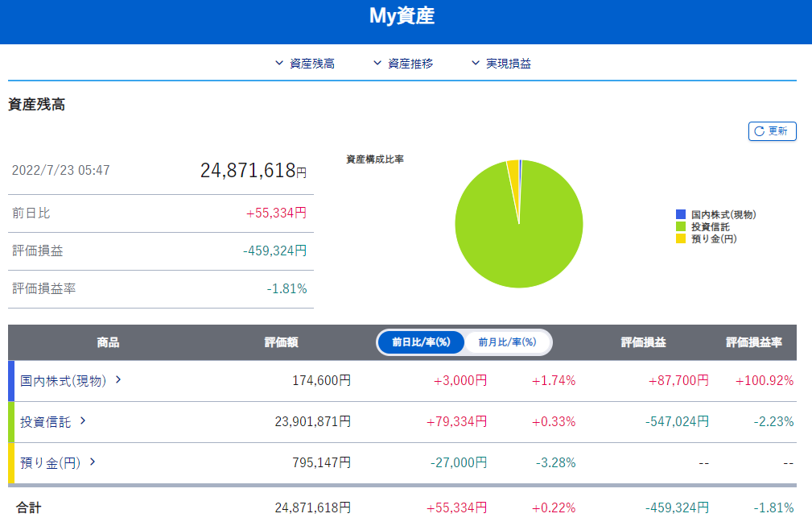Click chevron arrow beside 預り金(円)
812x526 pixels.
[93, 462]
